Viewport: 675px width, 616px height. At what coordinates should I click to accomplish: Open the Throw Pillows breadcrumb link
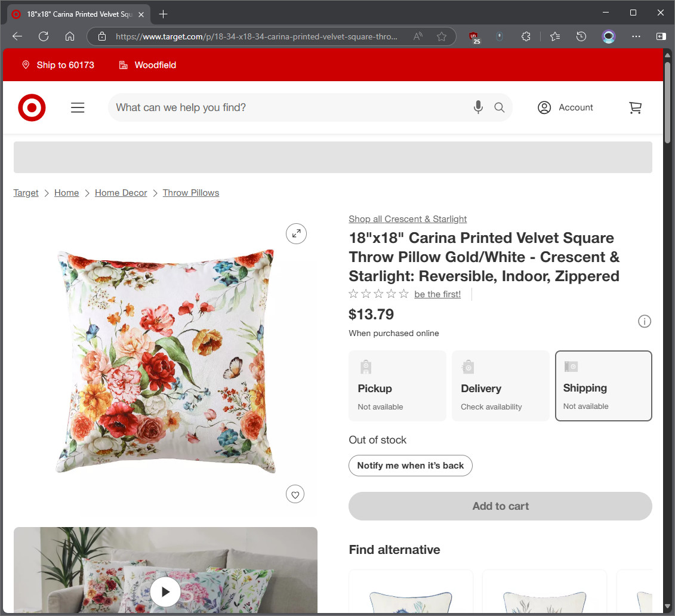(x=191, y=193)
